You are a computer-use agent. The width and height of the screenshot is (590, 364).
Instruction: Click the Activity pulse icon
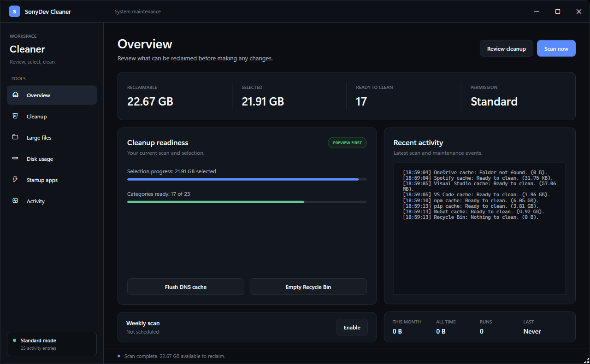[16, 201]
